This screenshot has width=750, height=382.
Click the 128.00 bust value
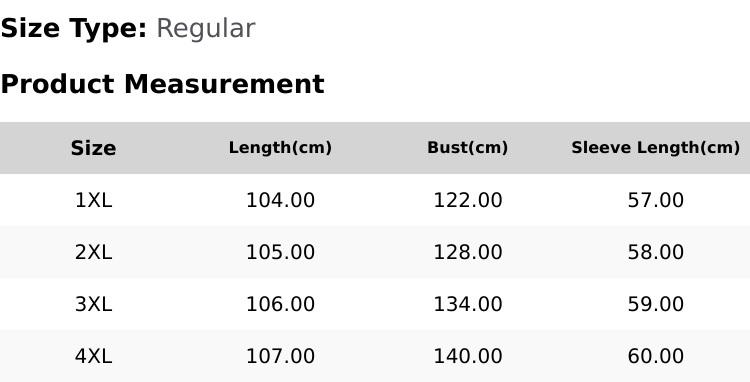(x=468, y=252)
